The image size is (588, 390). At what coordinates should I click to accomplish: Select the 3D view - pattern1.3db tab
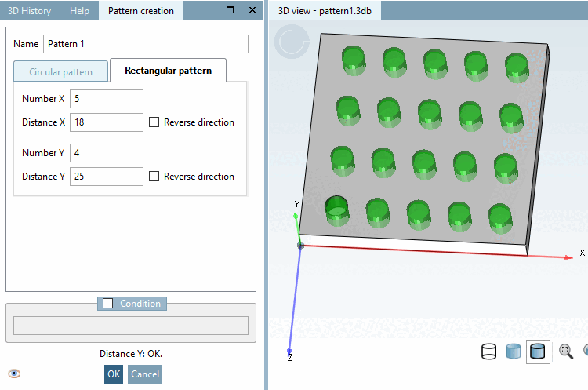[x=325, y=11]
